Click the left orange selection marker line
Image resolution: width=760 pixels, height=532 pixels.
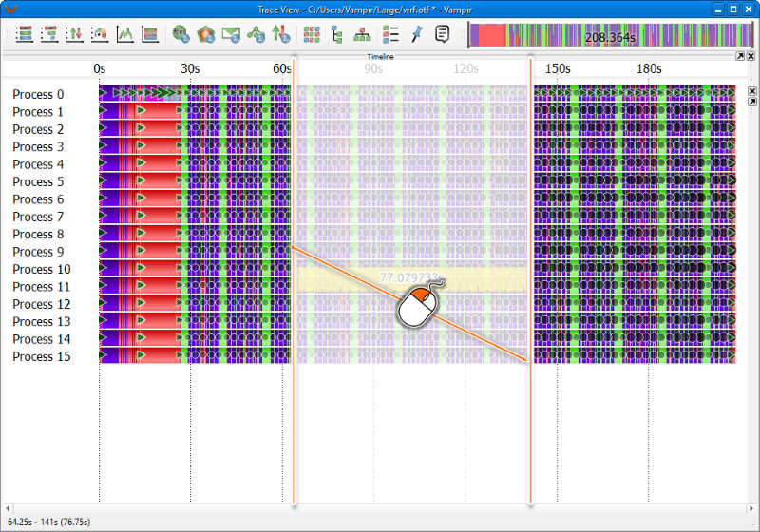click(x=294, y=281)
